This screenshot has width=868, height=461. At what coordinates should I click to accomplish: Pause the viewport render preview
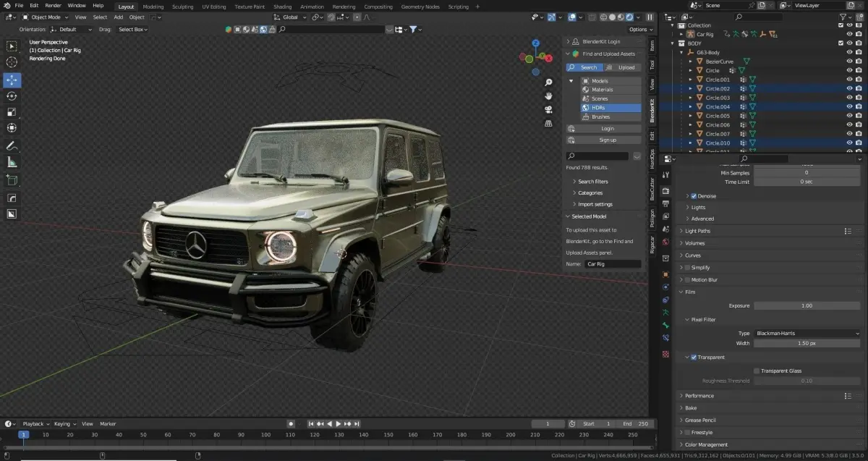(x=650, y=17)
